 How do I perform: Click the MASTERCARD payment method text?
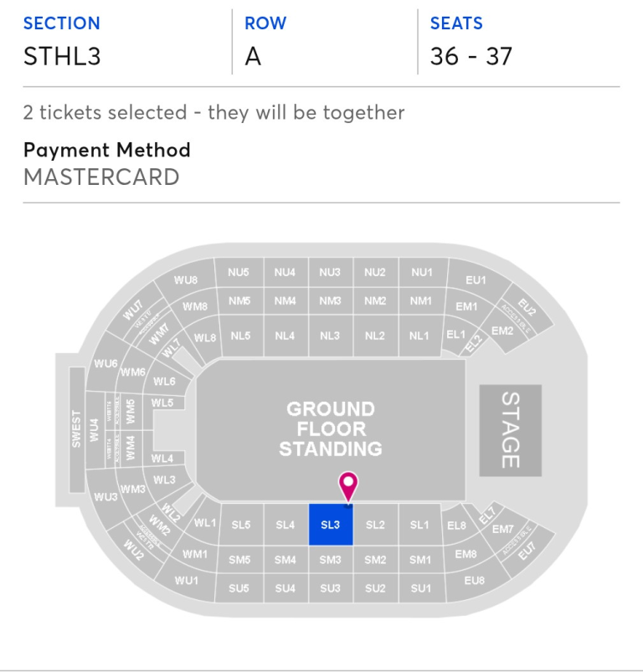click(101, 177)
